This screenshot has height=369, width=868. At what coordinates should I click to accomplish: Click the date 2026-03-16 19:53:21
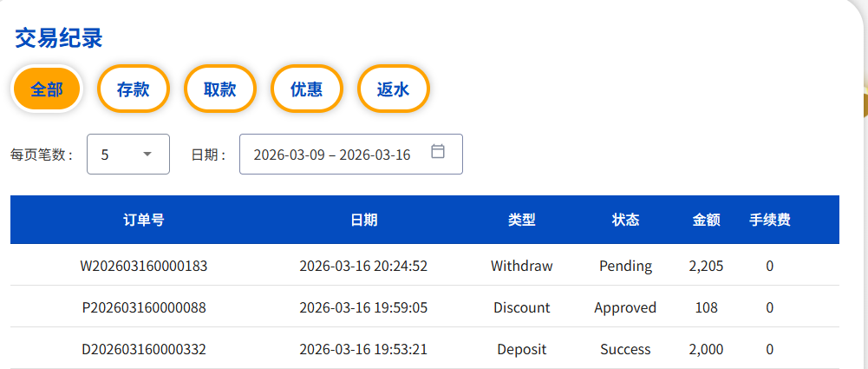click(x=363, y=350)
